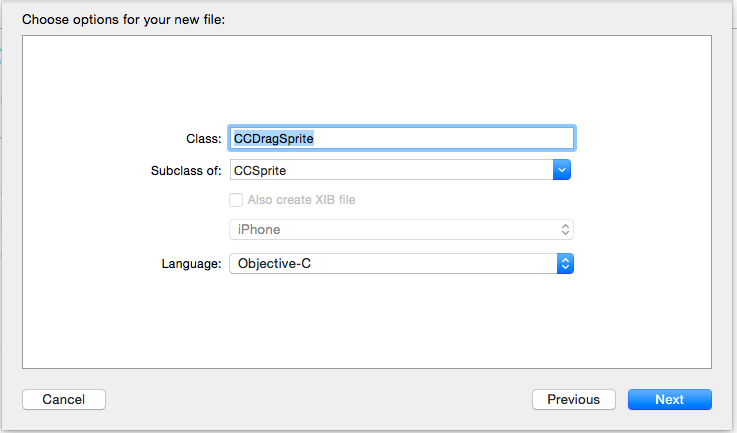Click inside the Subclass of CCSprite field
Image resolution: width=737 pixels, height=433 pixels.
(x=392, y=170)
